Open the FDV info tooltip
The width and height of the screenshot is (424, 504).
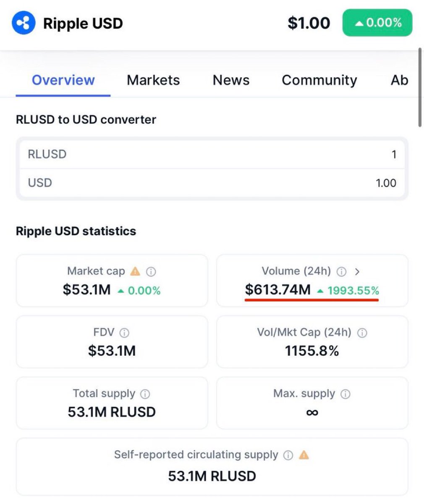click(124, 333)
